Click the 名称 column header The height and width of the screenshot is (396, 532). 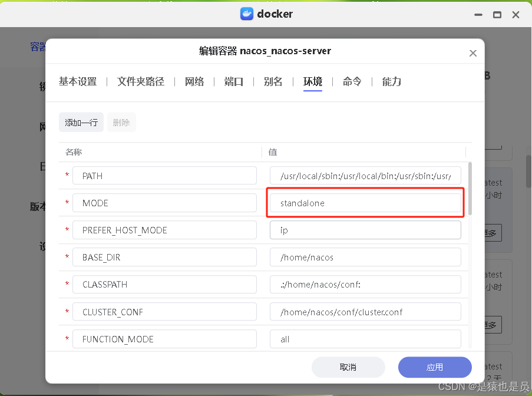click(74, 152)
